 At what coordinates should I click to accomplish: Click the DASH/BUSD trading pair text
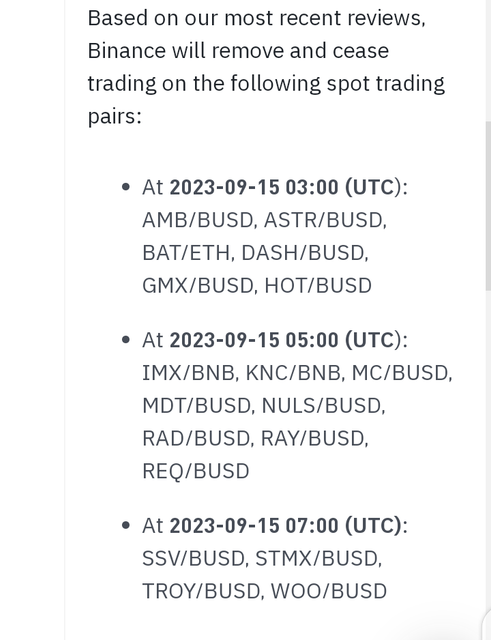pos(303,253)
